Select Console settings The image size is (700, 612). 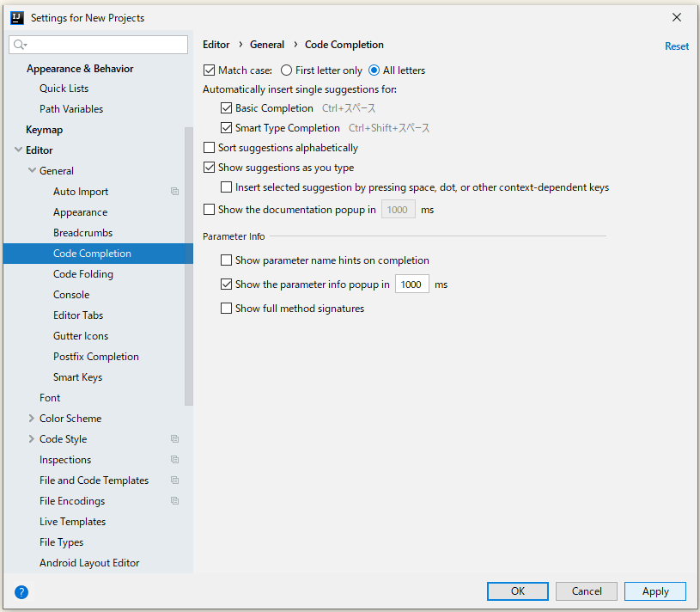point(71,295)
